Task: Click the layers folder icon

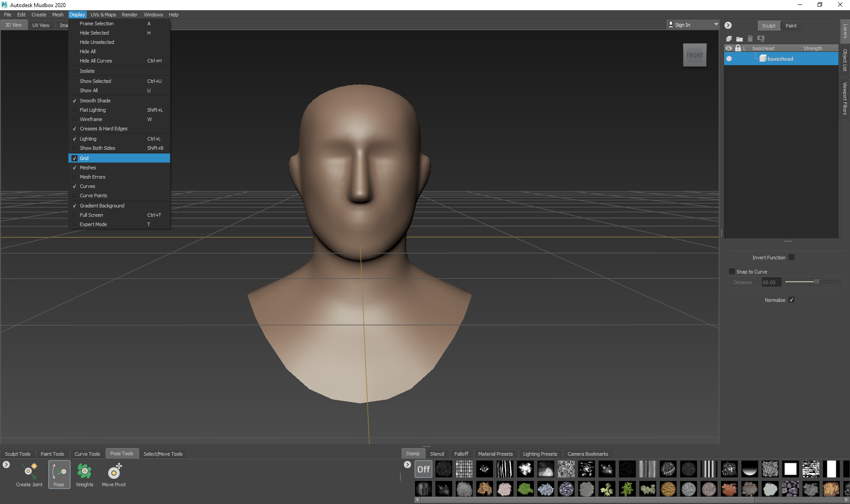Action: [739, 39]
